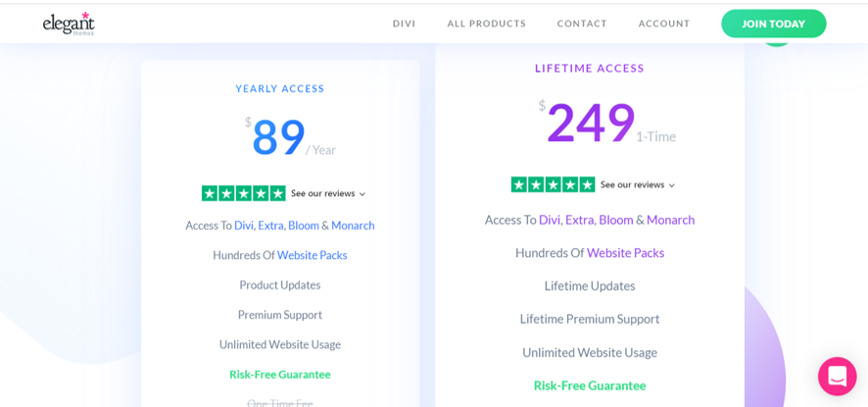
Task: Open the Monarch link in Lifetime card
Action: 670,220
